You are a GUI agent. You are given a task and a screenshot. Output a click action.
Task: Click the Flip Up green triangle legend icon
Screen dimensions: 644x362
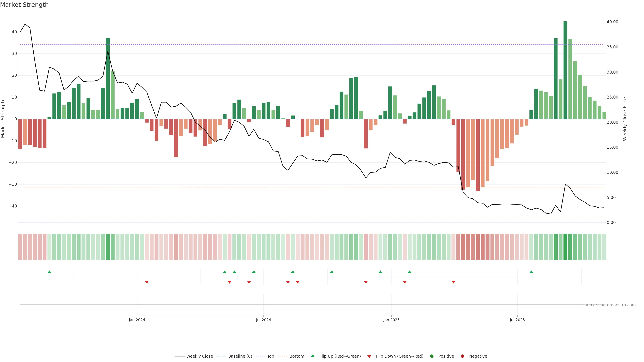click(x=312, y=356)
